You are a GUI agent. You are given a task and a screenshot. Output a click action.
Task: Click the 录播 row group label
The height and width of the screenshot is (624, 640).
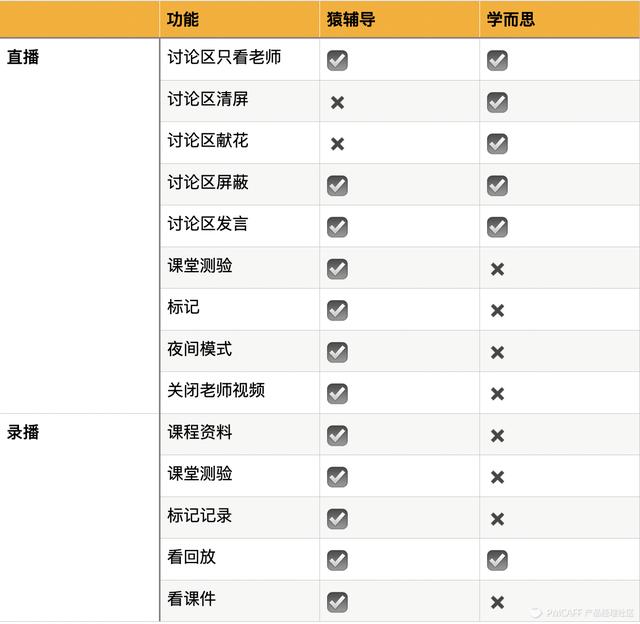tap(23, 433)
